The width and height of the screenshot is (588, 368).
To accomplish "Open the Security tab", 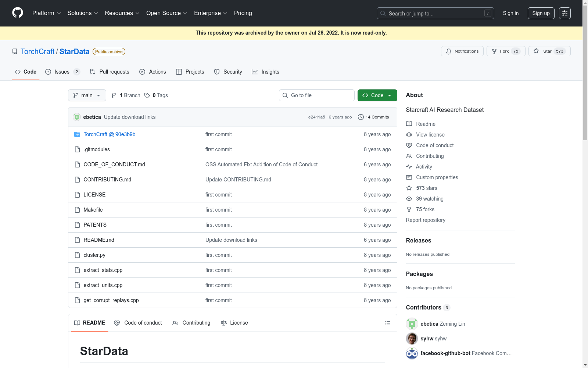I will pyautogui.click(x=228, y=72).
